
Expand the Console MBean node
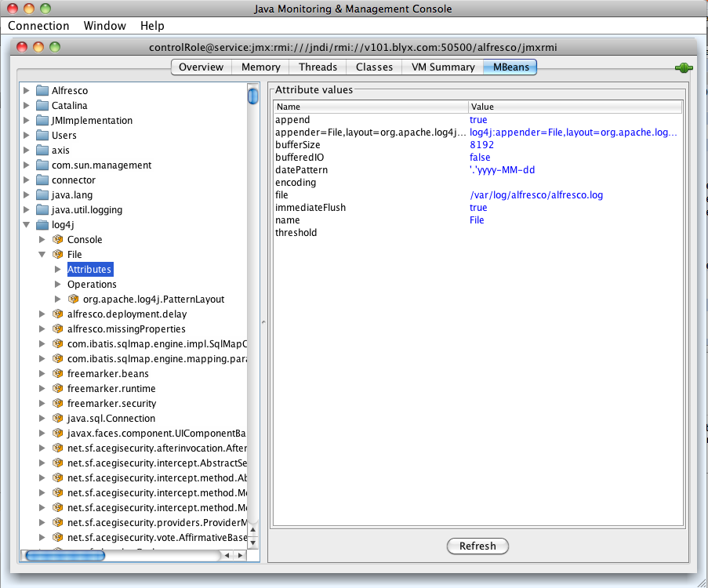tap(42, 239)
